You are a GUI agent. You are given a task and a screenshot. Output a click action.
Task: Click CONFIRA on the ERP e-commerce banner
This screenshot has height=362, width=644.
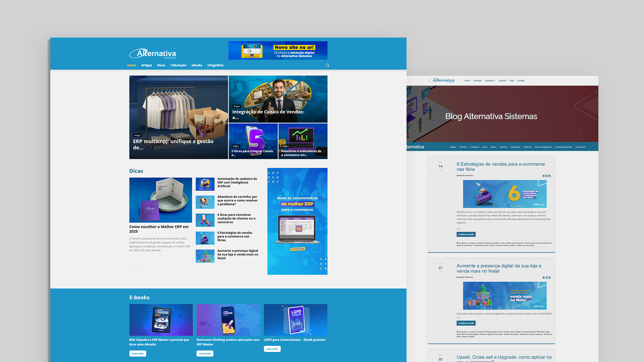[x=297, y=249]
